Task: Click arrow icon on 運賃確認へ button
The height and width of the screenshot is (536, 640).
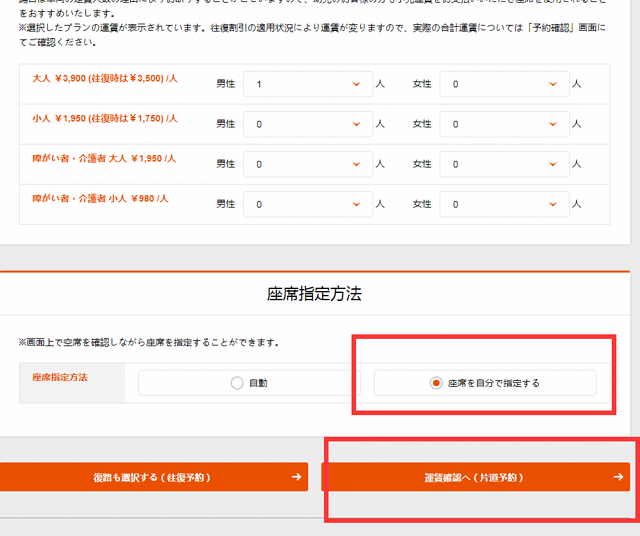Action: [618, 477]
